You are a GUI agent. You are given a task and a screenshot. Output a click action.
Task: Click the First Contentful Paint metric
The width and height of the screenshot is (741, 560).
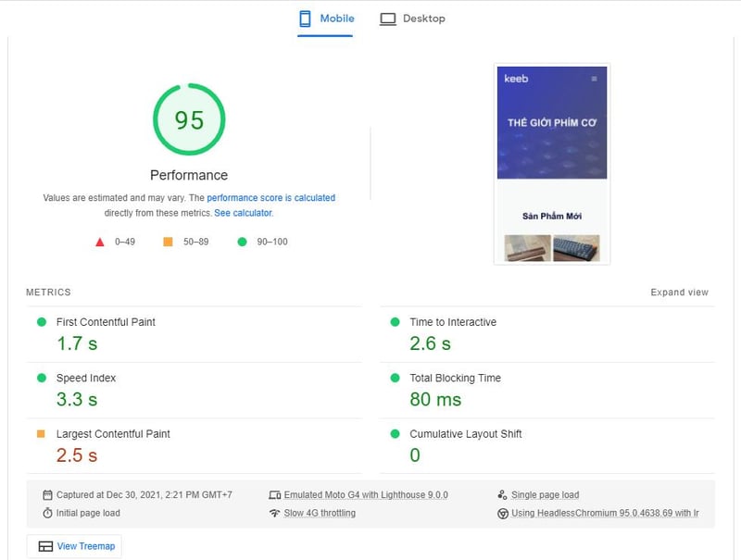pos(106,322)
